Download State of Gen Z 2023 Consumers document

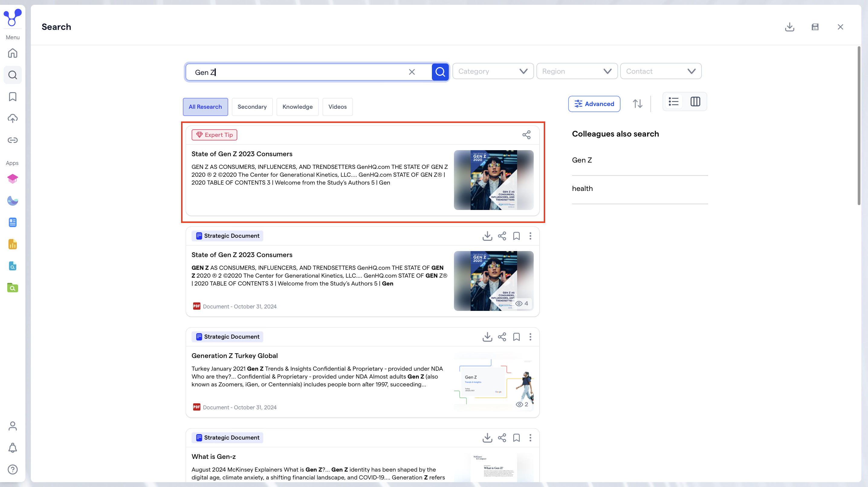coord(487,236)
